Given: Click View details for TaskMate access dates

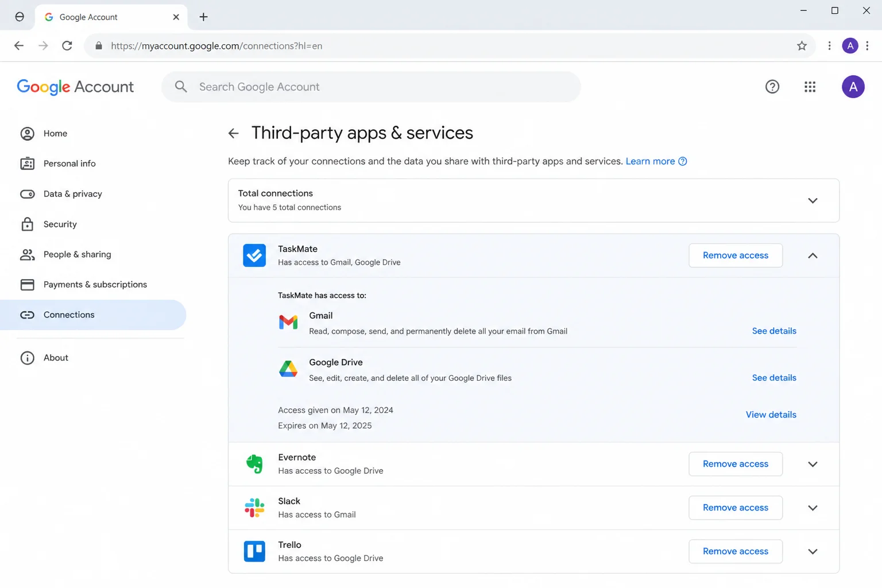Looking at the screenshot, I should (x=771, y=415).
